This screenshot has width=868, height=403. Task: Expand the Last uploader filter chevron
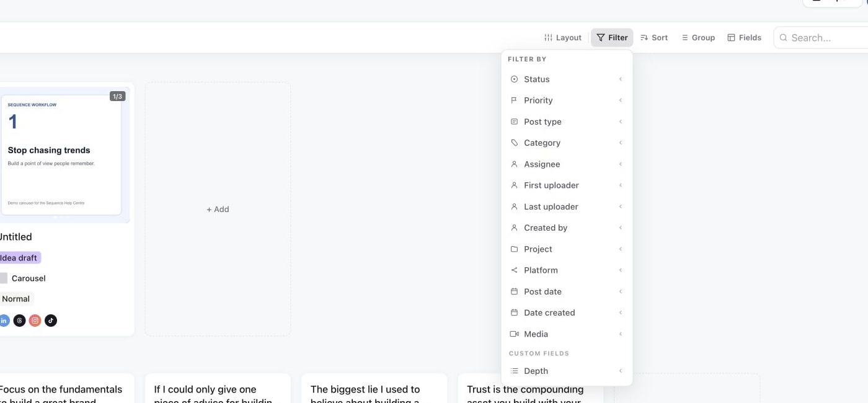pyautogui.click(x=621, y=206)
